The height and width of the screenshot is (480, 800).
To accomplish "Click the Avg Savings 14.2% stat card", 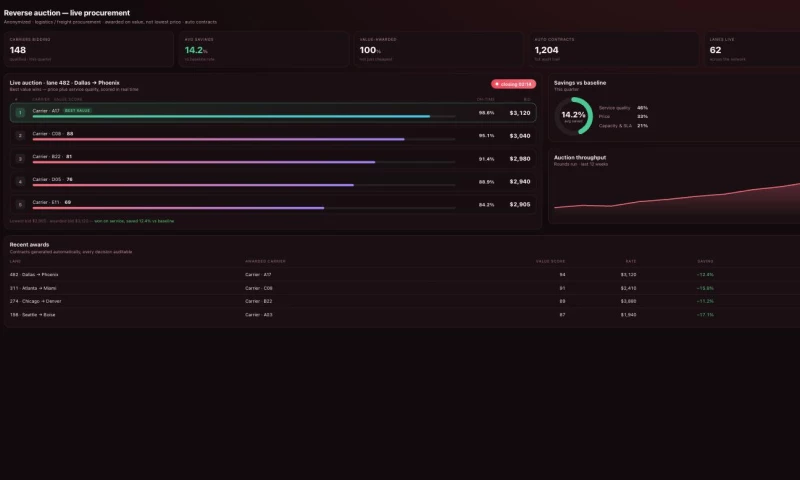I will pos(264,49).
